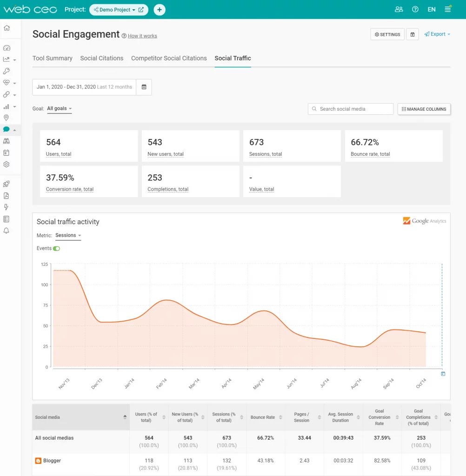Expand the traffic sidebar submenu arrow
Viewport: 466px width, 476px height.
14,107
